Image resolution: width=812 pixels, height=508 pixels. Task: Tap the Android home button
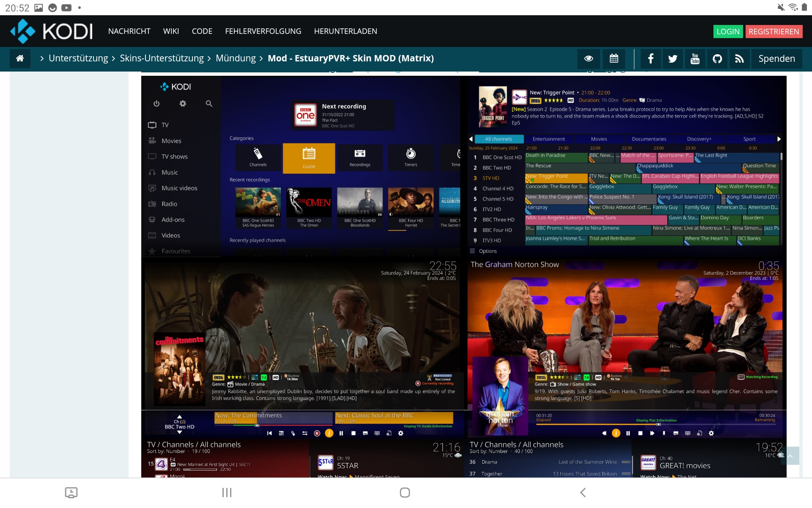(405, 492)
